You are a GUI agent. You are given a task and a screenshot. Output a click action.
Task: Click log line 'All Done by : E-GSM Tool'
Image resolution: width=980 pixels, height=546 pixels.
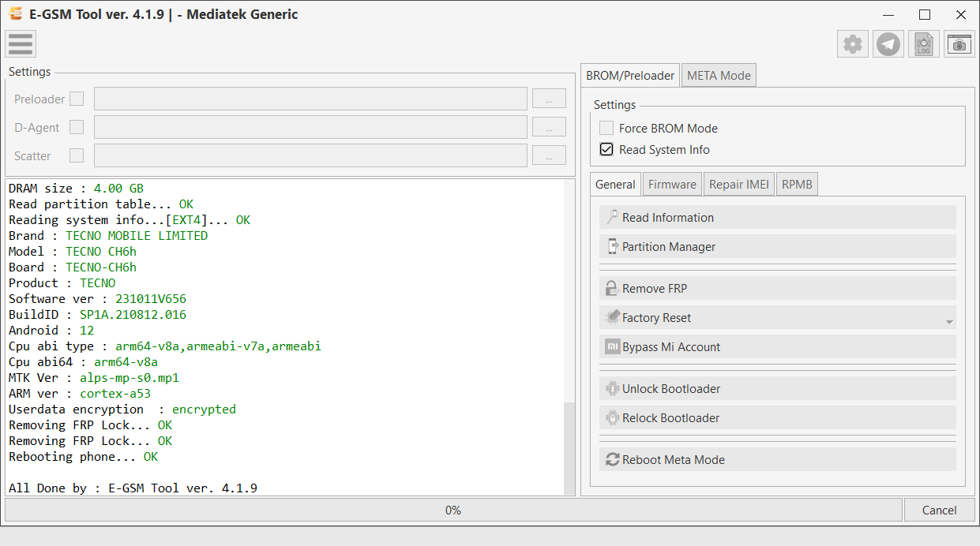133,488
